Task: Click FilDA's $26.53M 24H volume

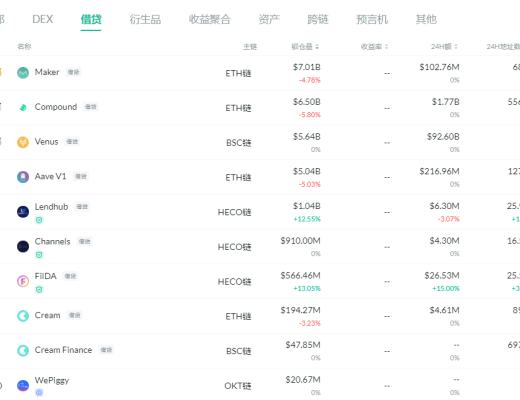Action: (442, 275)
